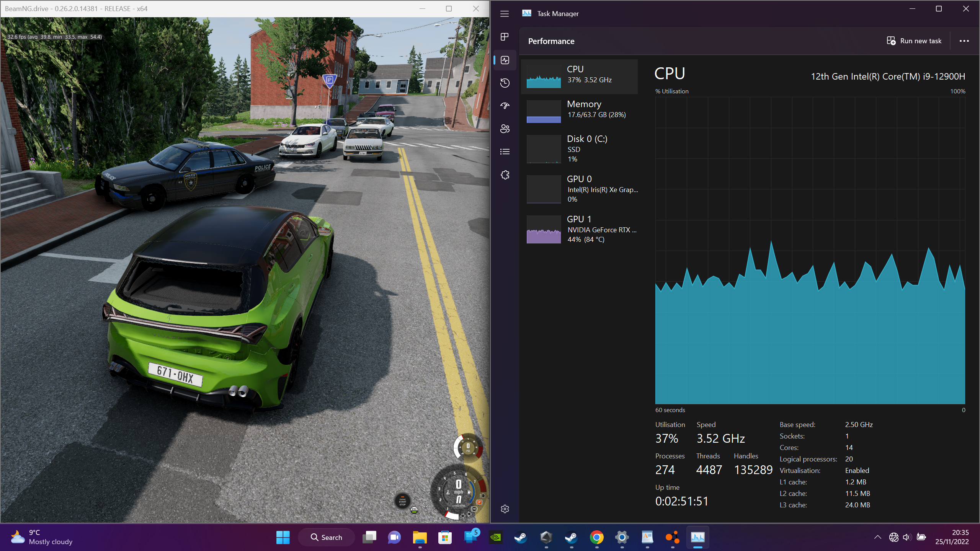This screenshot has width=980, height=551.
Task: Open the Services page in Task Manager
Action: point(505,175)
